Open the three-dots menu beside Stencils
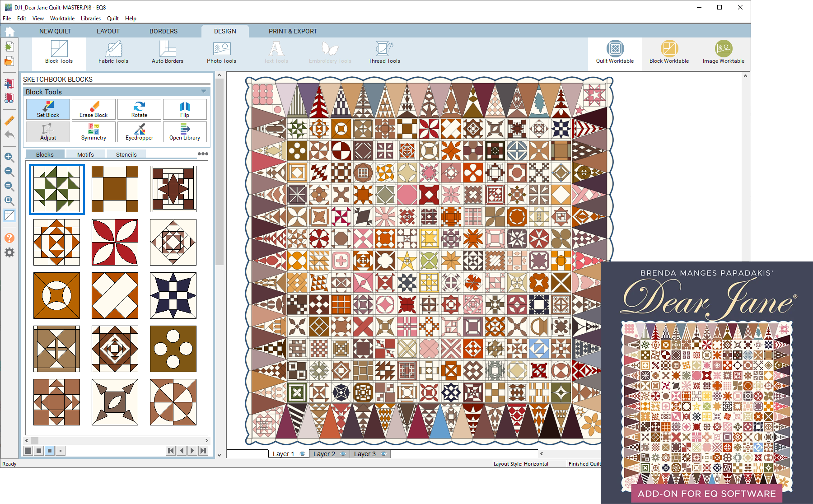 point(203,154)
